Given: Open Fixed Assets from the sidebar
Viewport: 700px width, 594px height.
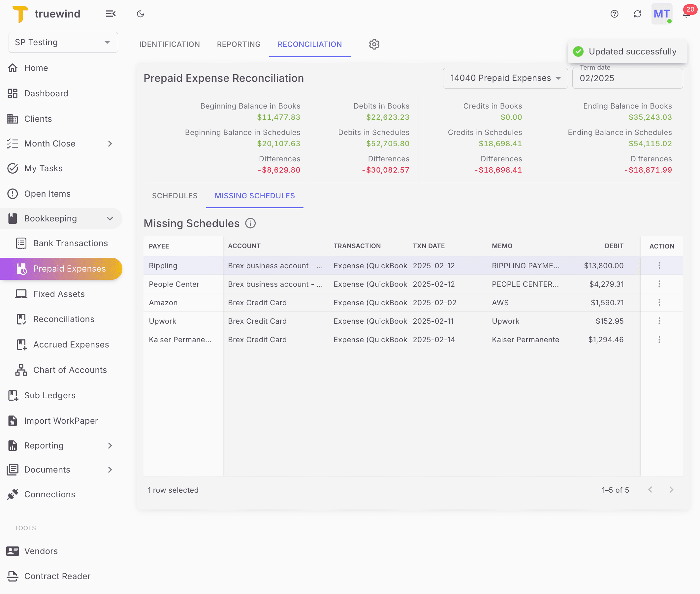Looking at the screenshot, I should pyautogui.click(x=59, y=294).
